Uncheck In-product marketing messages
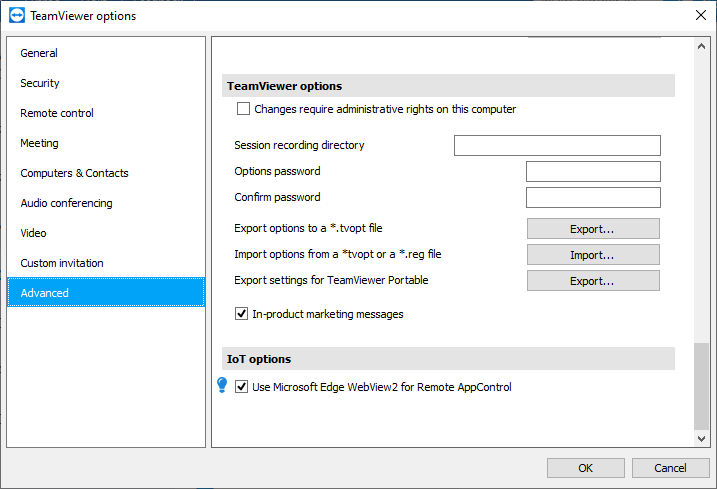 point(241,314)
